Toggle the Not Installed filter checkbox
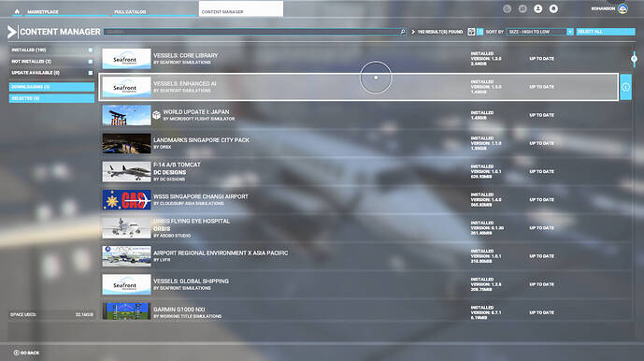This screenshot has width=644, height=361. click(x=91, y=62)
